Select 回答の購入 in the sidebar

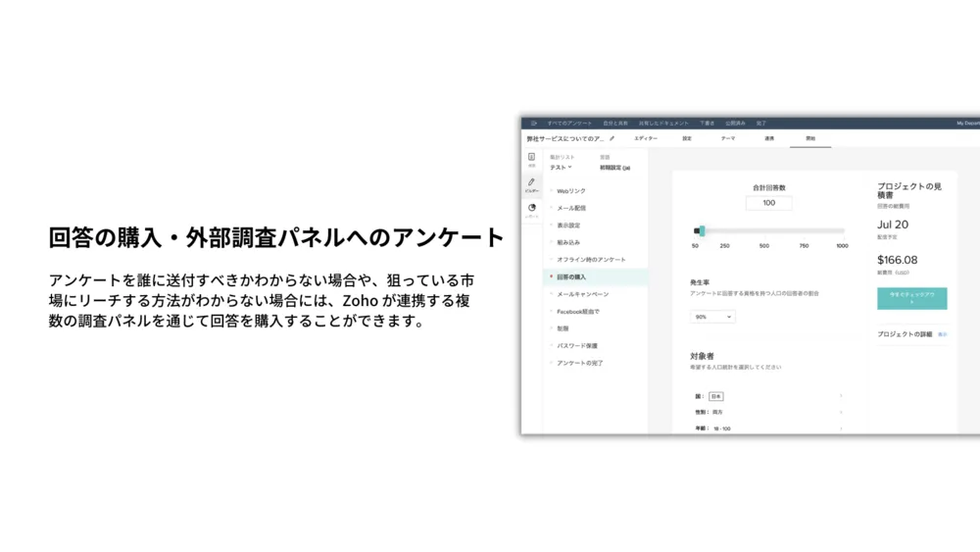click(571, 276)
